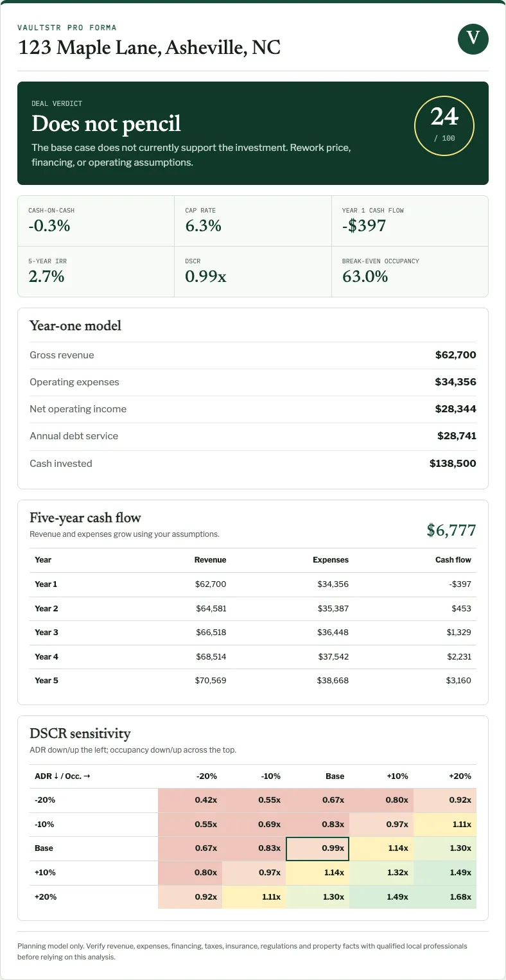The height and width of the screenshot is (980, 506).
Task: Click the Base ADR row label
Action: tap(44, 848)
